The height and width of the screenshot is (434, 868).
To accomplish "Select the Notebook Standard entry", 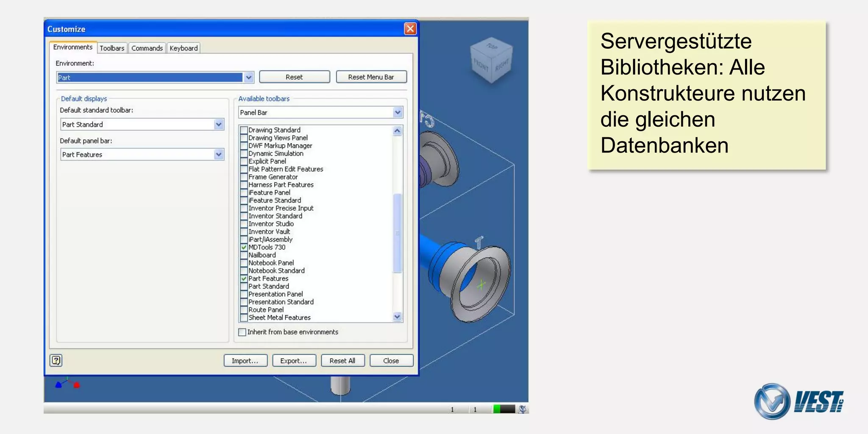I will 277,271.
